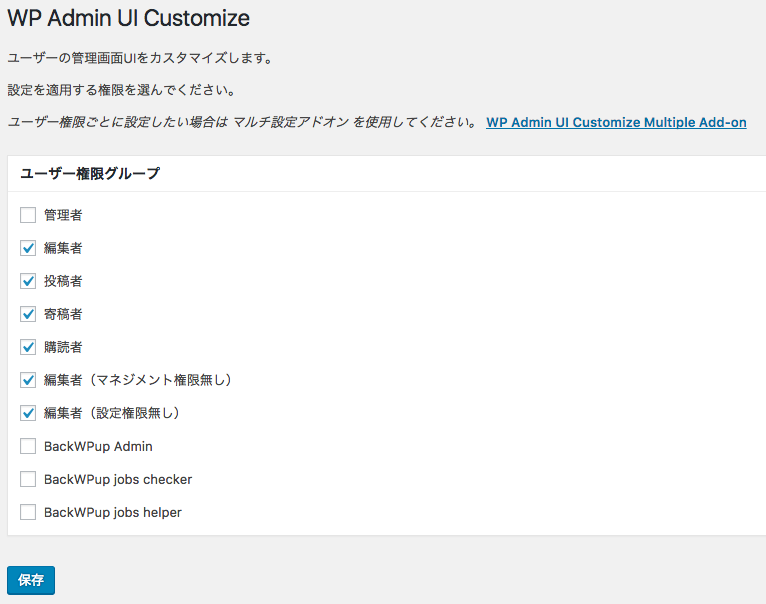Untick the 寄稿者 checkbox
This screenshot has height=604, width=766.
(x=28, y=314)
